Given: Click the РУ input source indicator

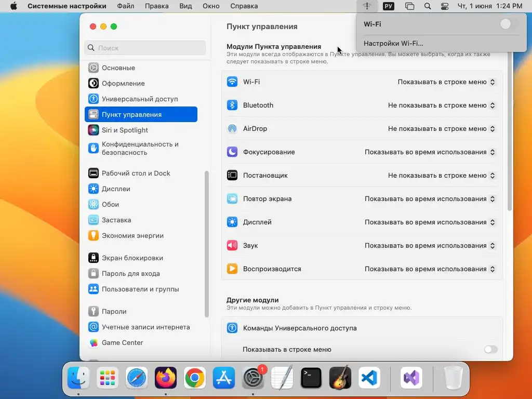Looking at the screenshot, I should (389, 6).
